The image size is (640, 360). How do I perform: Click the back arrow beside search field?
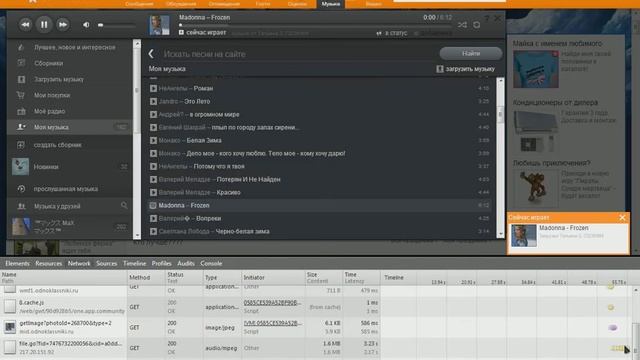pos(151,53)
